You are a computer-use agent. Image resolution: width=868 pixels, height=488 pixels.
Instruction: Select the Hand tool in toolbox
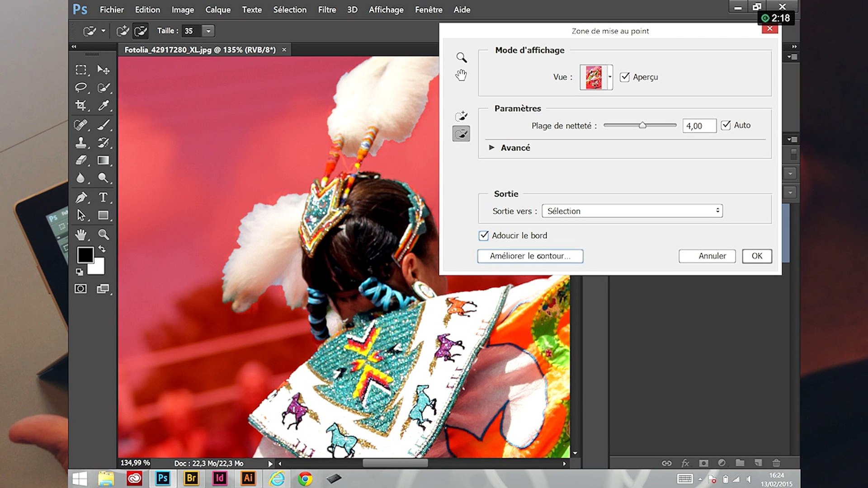(x=81, y=235)
